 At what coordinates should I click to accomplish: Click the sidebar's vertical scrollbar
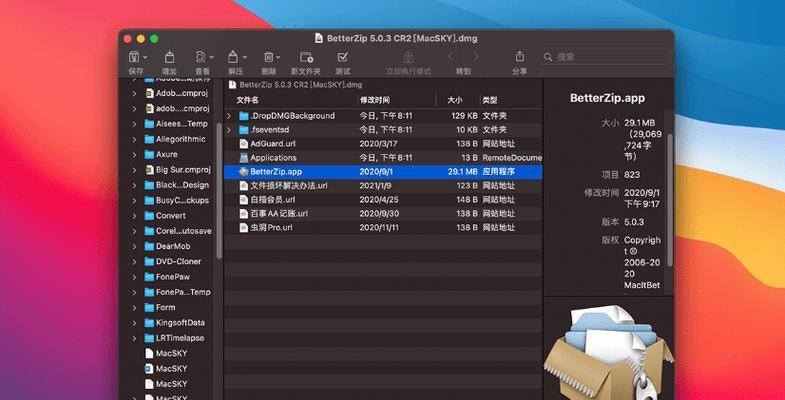219,190
